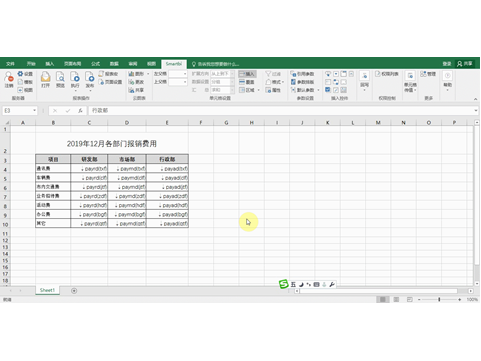The height and width of the screenshot is (361, 481).
Task: Insert a checkbox control from 插入控件
Action: coord(328,90)
